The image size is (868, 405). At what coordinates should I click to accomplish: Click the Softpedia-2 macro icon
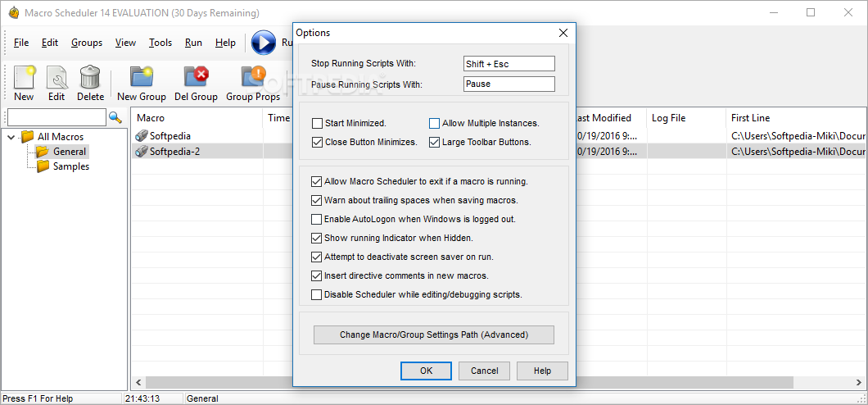click(142, 151)
